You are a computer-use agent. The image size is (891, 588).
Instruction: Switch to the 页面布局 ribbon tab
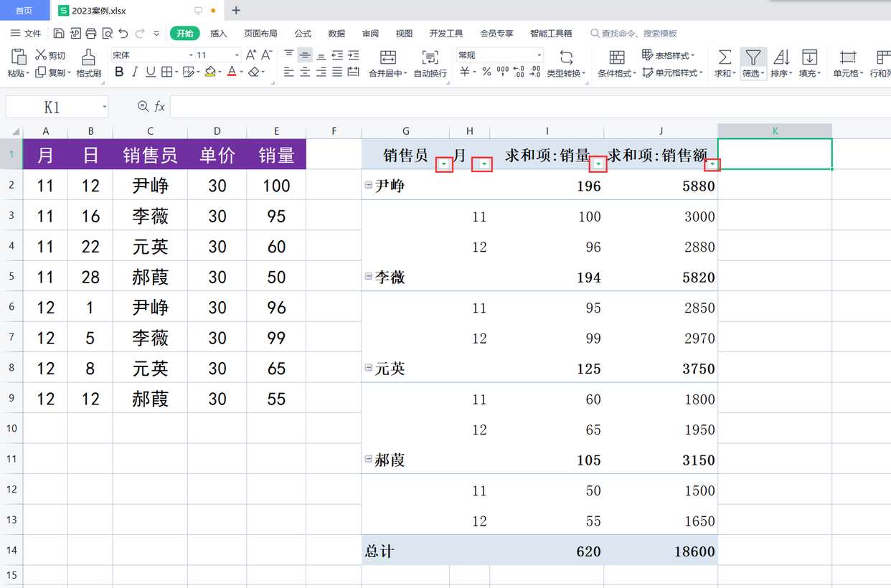point(260,33)
